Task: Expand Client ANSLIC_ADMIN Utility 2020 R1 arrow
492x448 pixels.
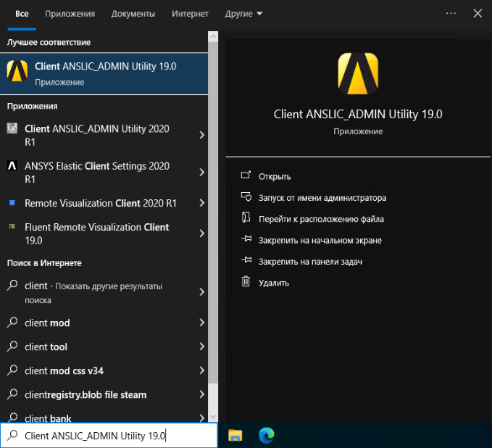Action: tap(201, 135)
